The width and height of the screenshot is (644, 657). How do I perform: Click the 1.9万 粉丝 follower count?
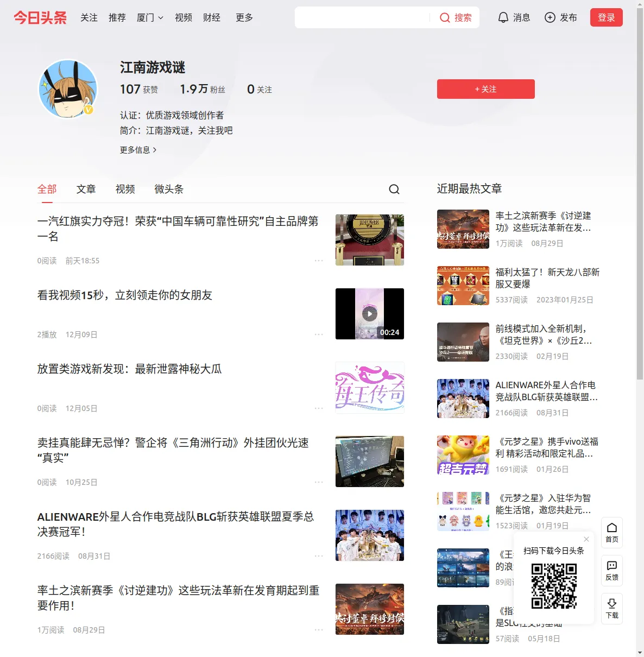pos(203,89)
